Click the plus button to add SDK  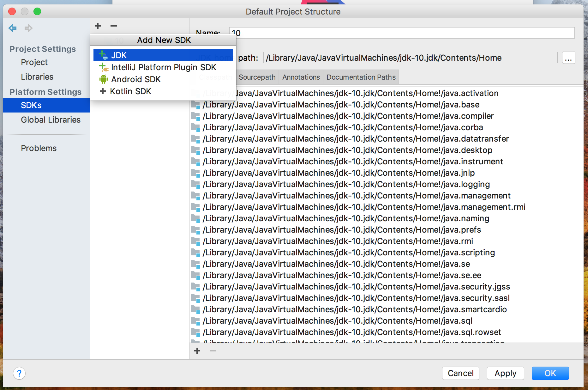click(x=98, y=26)
